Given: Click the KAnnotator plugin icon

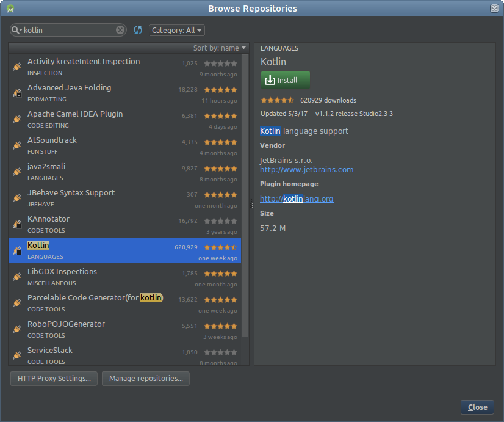Looking at the screenshot, I should point(16,224).
